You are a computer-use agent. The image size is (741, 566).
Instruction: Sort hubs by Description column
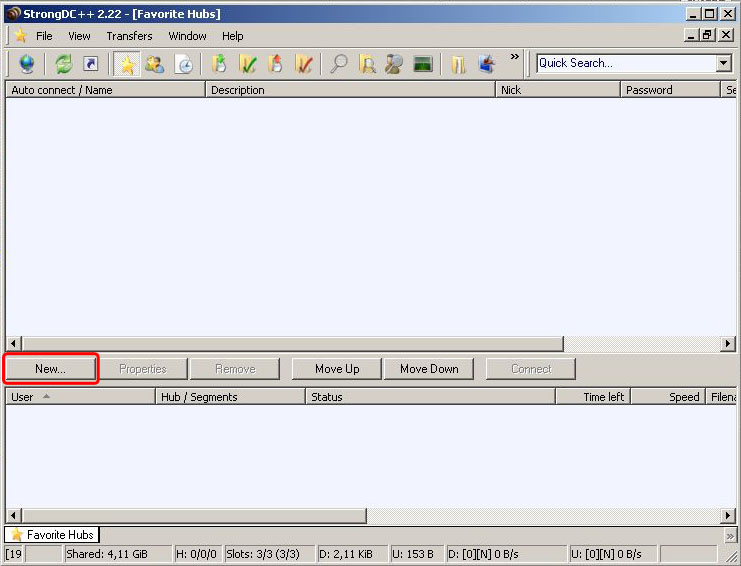point(350,90)
